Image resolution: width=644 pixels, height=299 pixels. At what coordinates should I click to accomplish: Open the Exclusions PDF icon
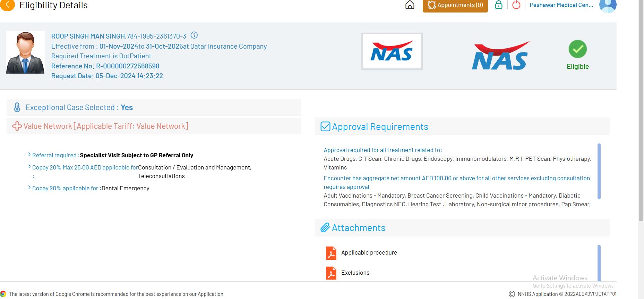pos(331,273)
